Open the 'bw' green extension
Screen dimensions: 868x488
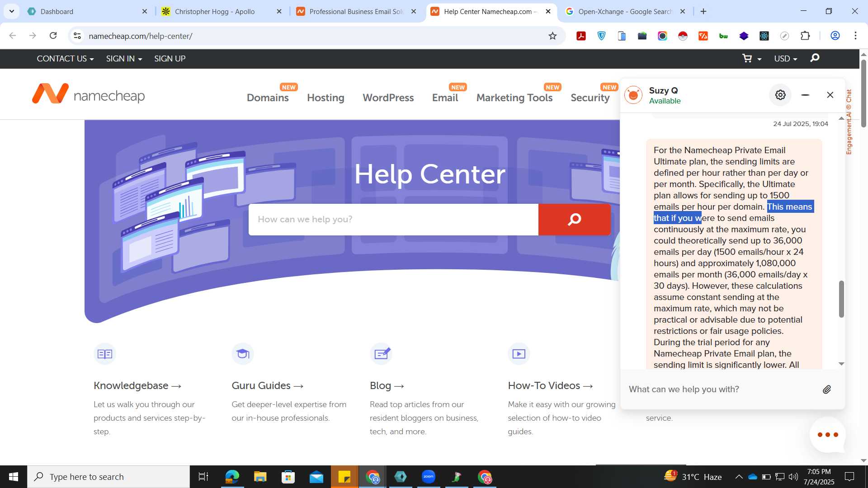click(723, 36)
